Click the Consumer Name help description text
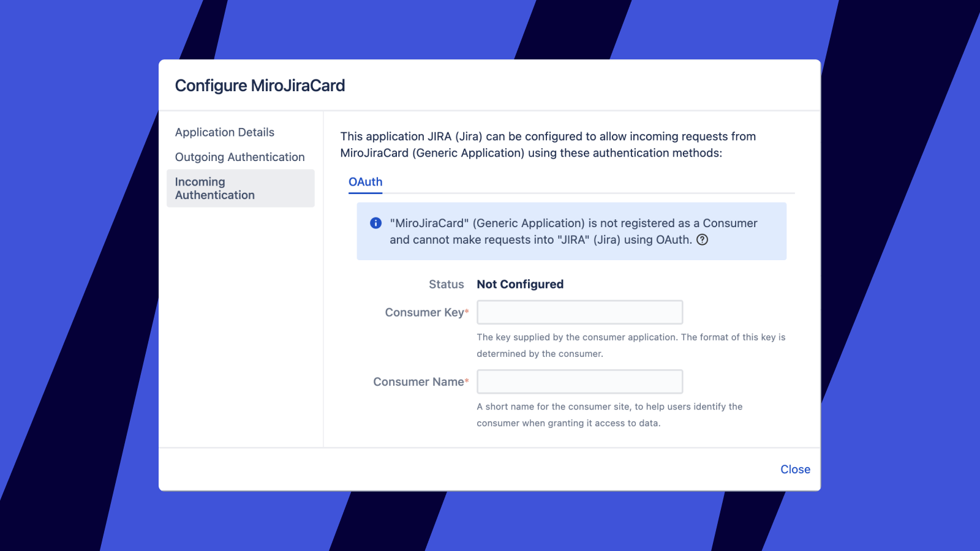 click(609, 414)
